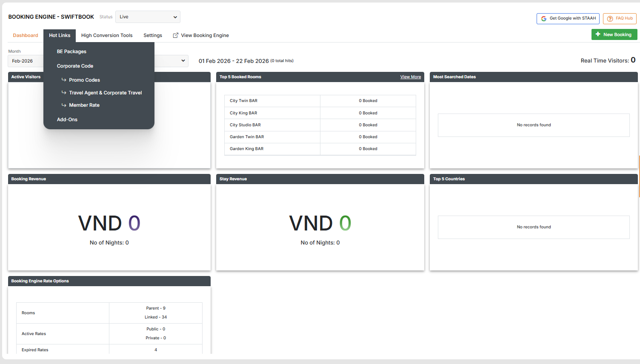The height and width of the screenshot is (364, 640).
Task: Go to the Settings tab
Action: [153, 36]
